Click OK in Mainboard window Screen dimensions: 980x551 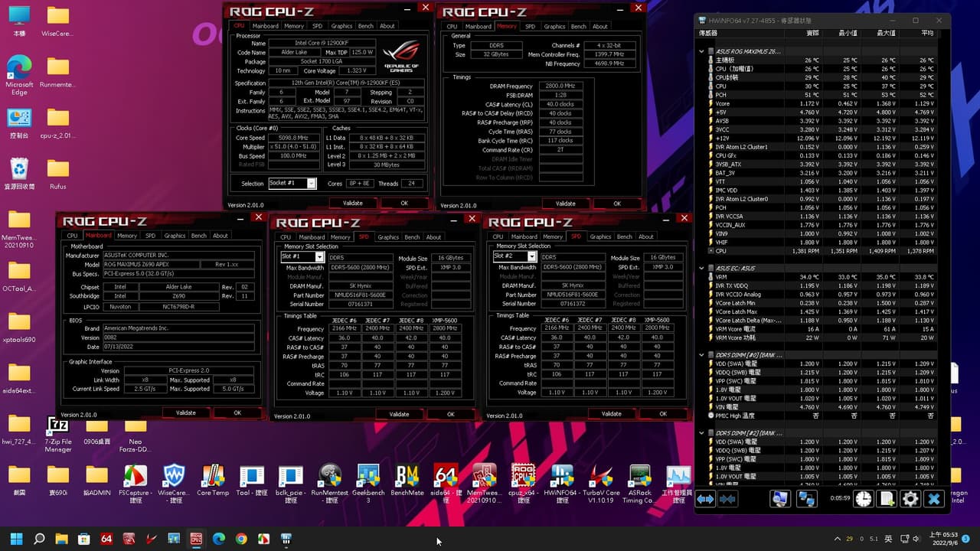[x=237, y=412]
